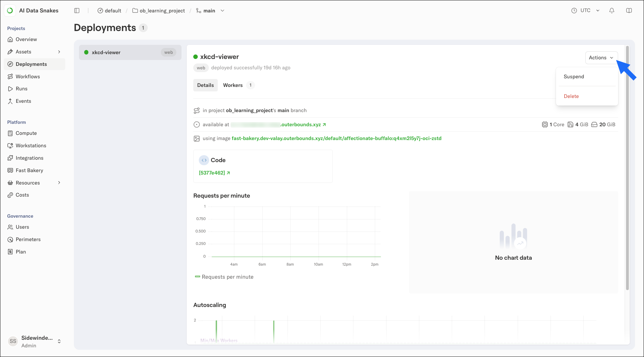Open Perimeters in the sidebar
Image resolution: width=644 pixels, height=357 pixels.
click(35, 239)
